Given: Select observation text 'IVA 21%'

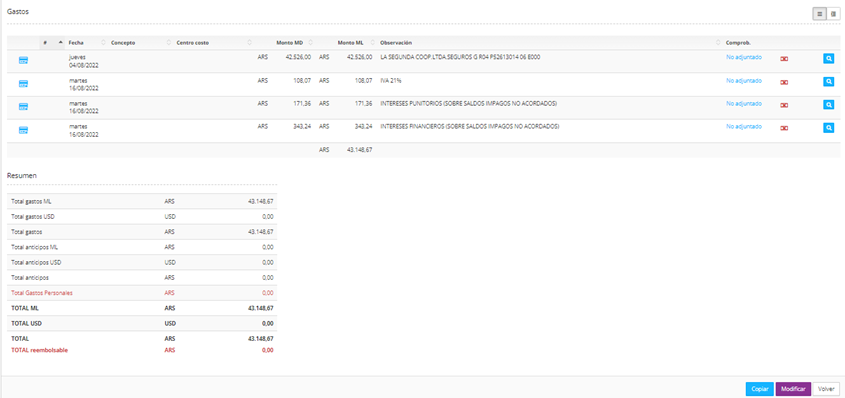Looking at the screenshot, I should point(391,80).
